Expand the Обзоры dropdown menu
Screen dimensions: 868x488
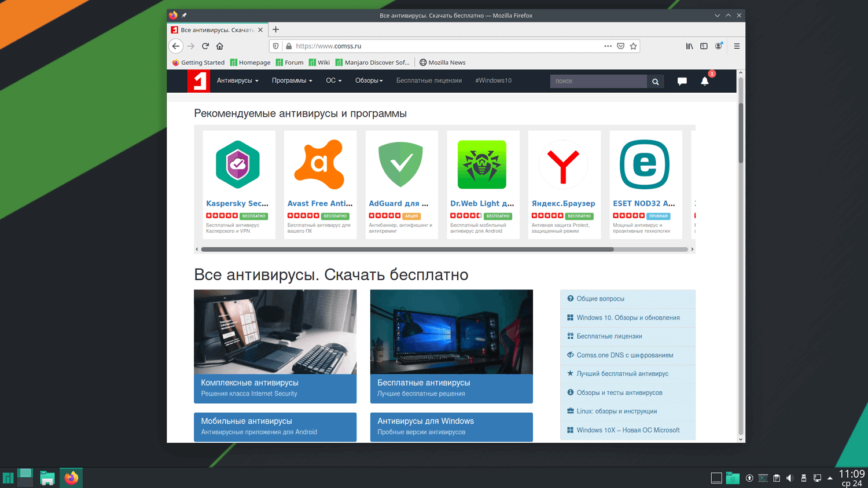(x=369, y=81)
